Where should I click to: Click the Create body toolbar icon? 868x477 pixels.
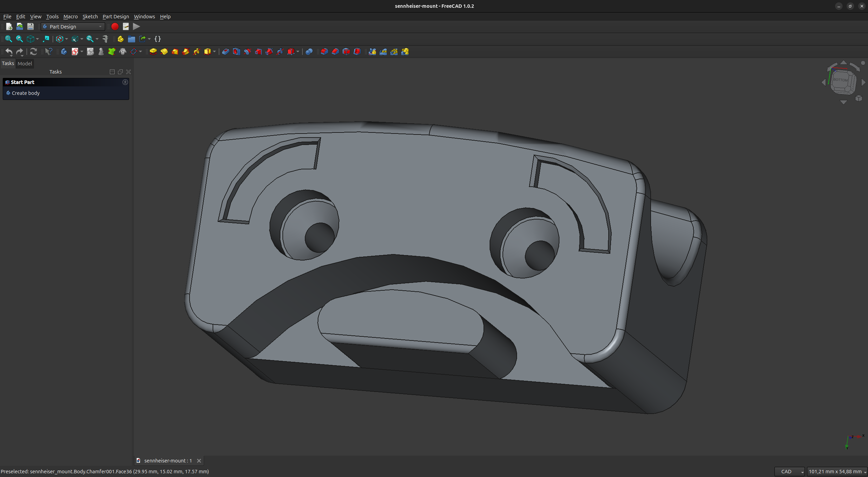(x=64, y=51)
